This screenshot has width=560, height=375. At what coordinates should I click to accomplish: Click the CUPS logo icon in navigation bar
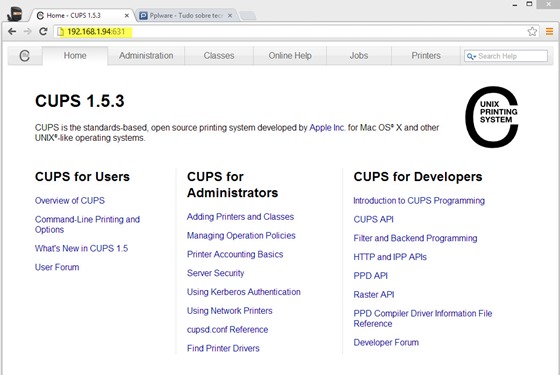25,56
